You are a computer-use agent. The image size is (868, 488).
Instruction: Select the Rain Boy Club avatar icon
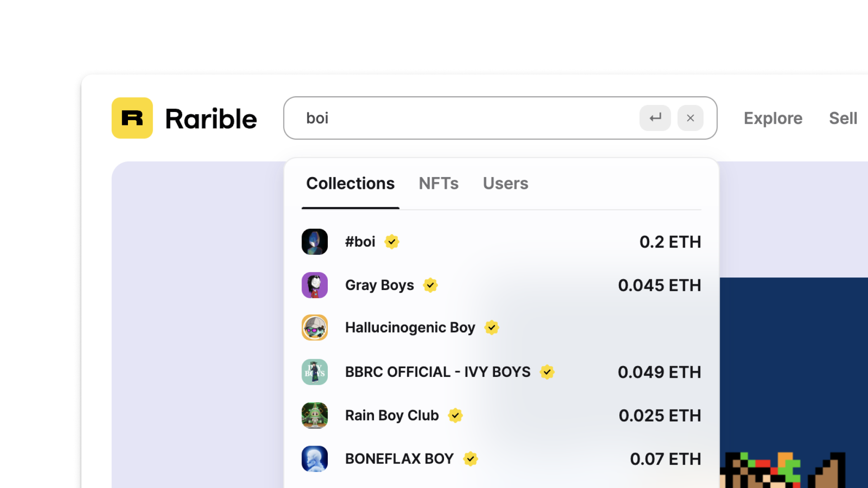315,415
